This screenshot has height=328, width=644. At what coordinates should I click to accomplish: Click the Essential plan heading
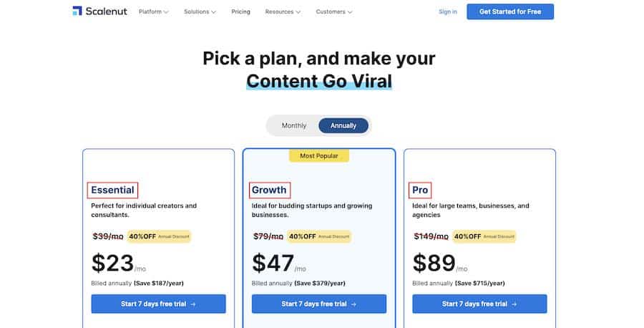[112, 190]
